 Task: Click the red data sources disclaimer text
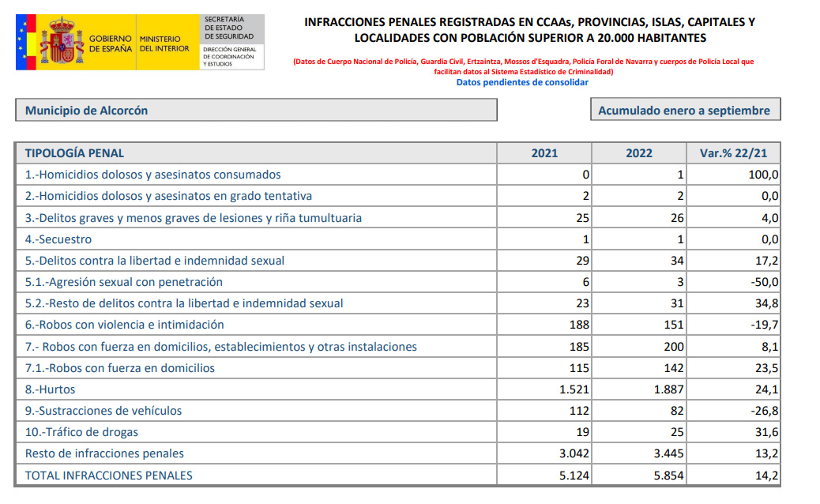tap(523, 66)
